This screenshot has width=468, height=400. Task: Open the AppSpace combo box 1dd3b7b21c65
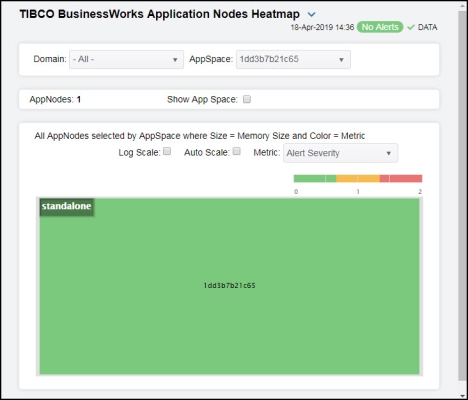[x=293, y=60]
